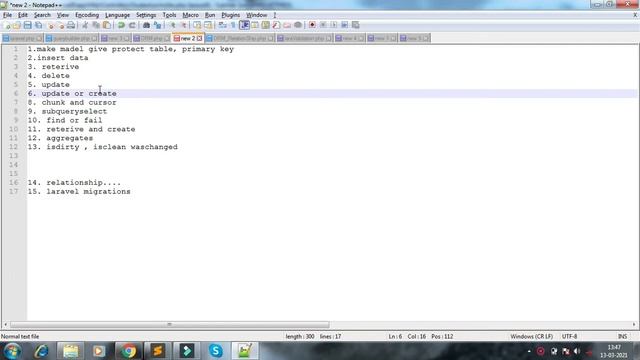
Task: Click the Playback macro icon
Action: (334, 25)
